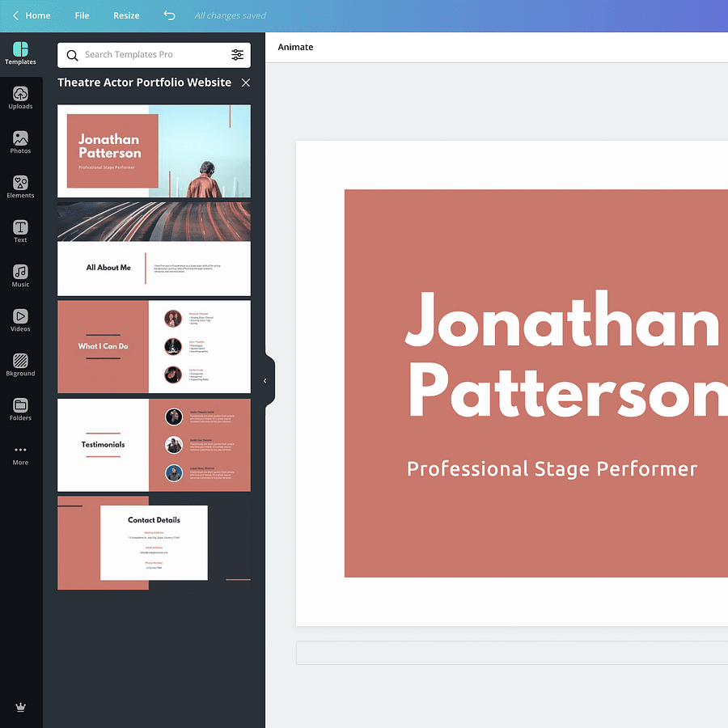This screenshot has width=728, height=728.
Task: Click the Animate button
Action: [x=295, y=47]
